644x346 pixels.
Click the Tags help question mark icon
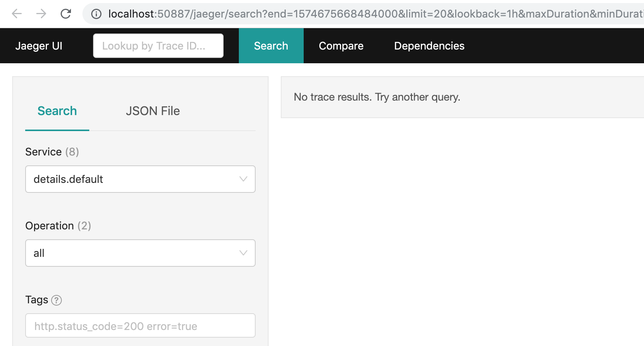click(56, 300)
